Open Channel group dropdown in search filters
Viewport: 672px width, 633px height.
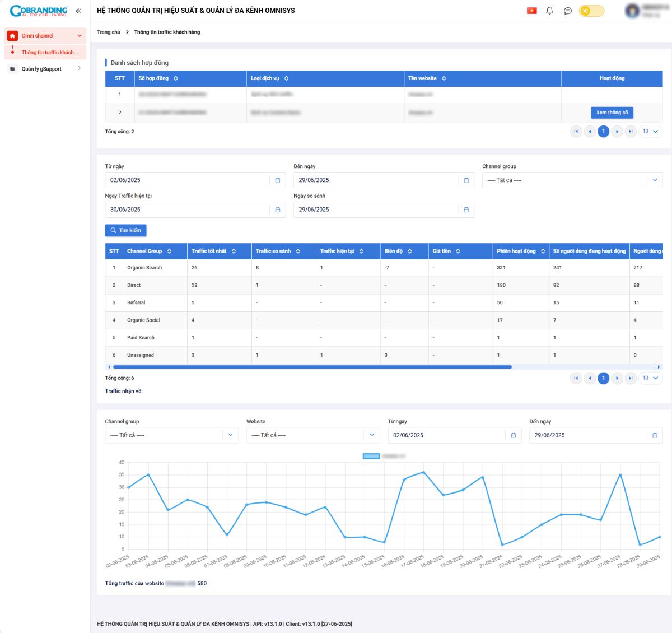pos(572,180)
